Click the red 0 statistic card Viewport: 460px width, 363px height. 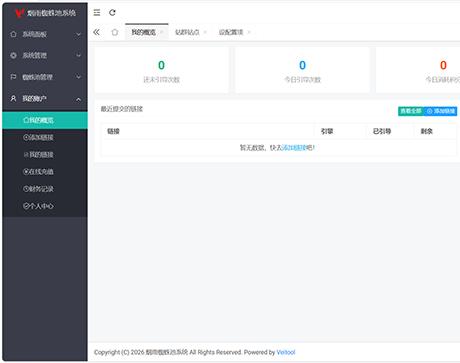click(x=418, y=70)
